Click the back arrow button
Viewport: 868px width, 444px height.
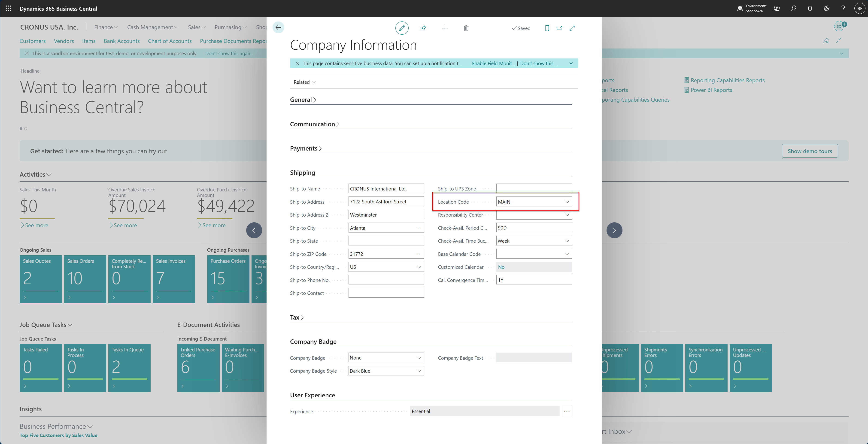click(x=278, y=28)
